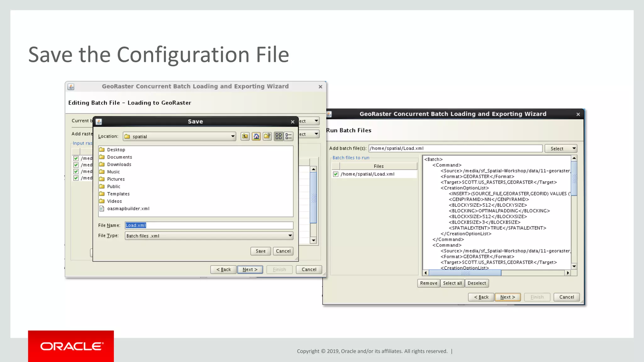Click vertical scrollbar thumb of XML preview
The width and height of the screenshot is (644, 362).
tap(574, 178)
